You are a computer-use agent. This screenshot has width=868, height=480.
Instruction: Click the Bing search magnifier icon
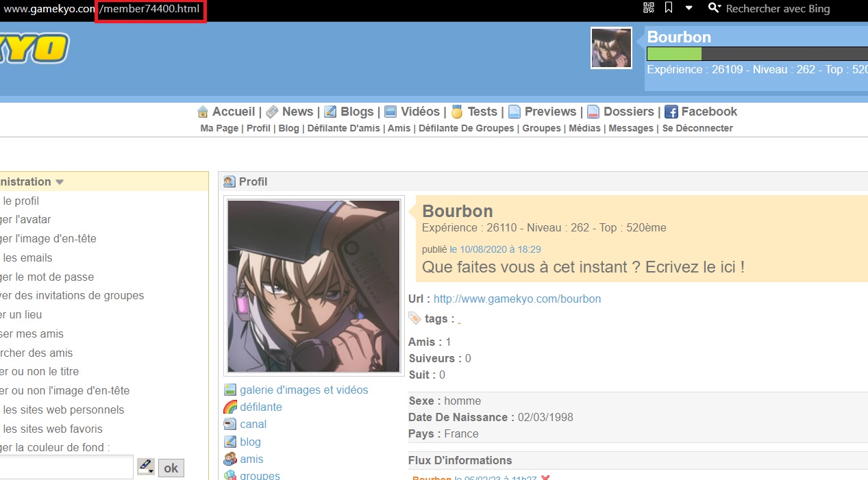(715, 8)
